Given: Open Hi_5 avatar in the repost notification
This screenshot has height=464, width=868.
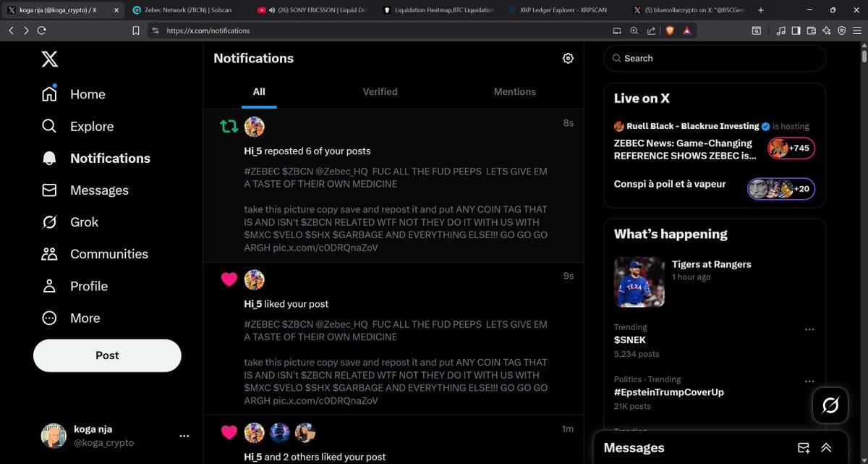Looking at the screenshot, I should (x=254, y=127).
